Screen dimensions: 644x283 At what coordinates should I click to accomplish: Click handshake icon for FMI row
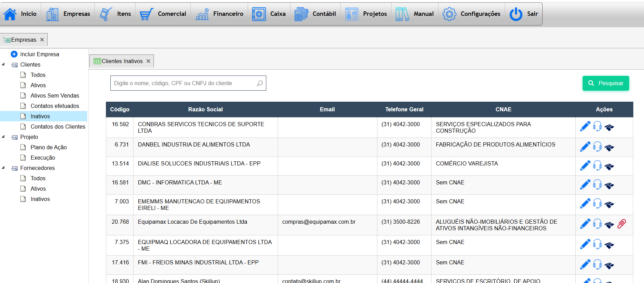point(609,266)
